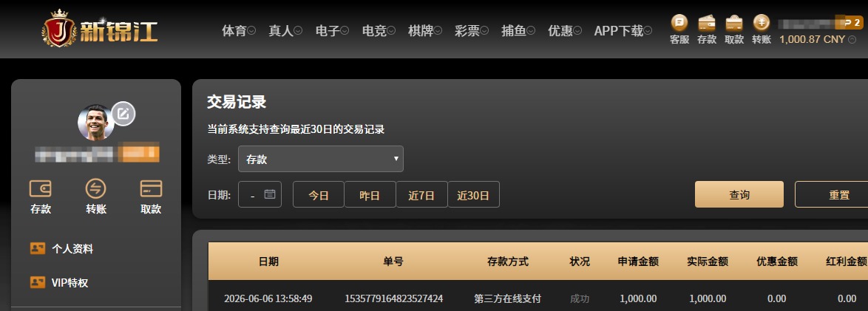Open sidebar 存款 wallet icon
This screenshot has height=311, width=868.
41,188
